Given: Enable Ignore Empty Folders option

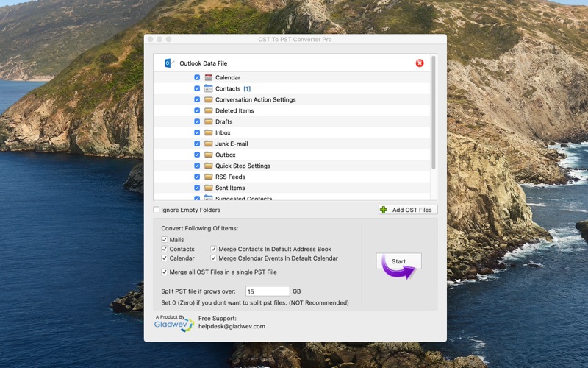Looking at the screenshot, I should tap(157, 210).
